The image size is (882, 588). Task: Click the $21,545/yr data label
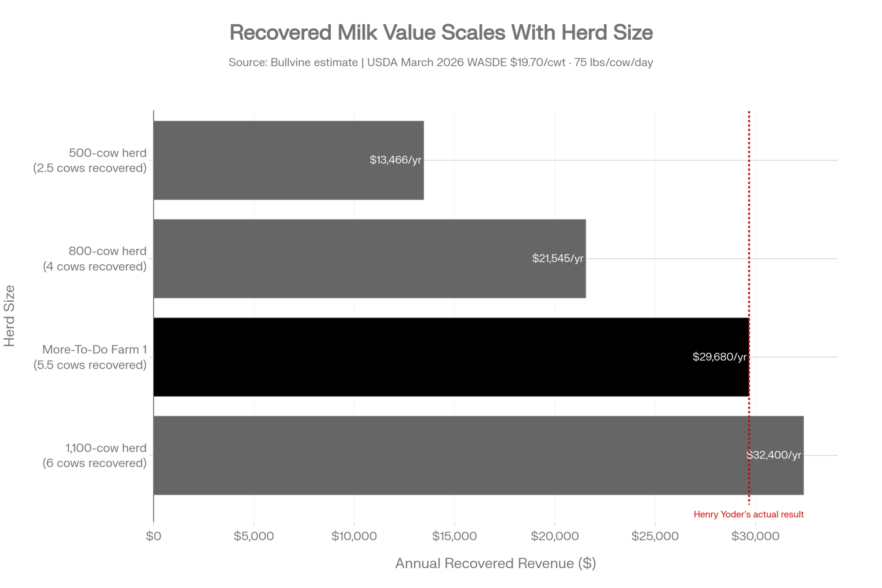point(558,258)
